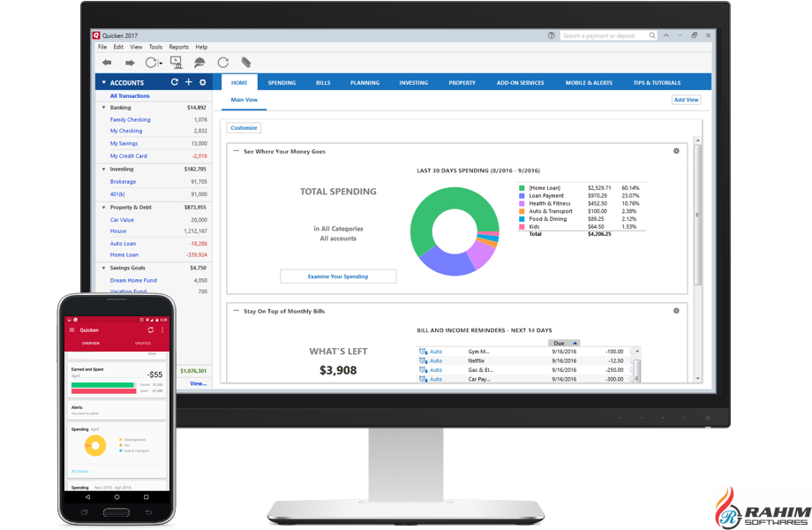This screenshot has width=812, height=530.
Task: Refresh accounts in the Accounts bar header
Action: [175, 82]
